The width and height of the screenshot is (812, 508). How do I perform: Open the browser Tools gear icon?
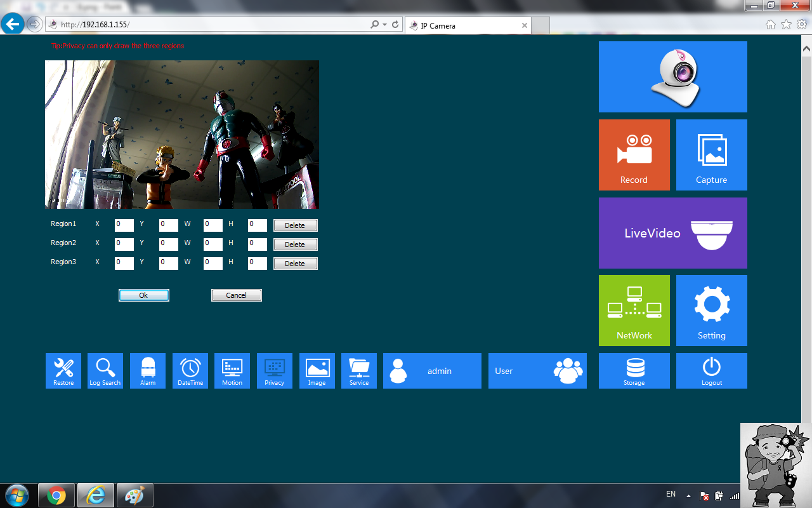tap(802, 25)
